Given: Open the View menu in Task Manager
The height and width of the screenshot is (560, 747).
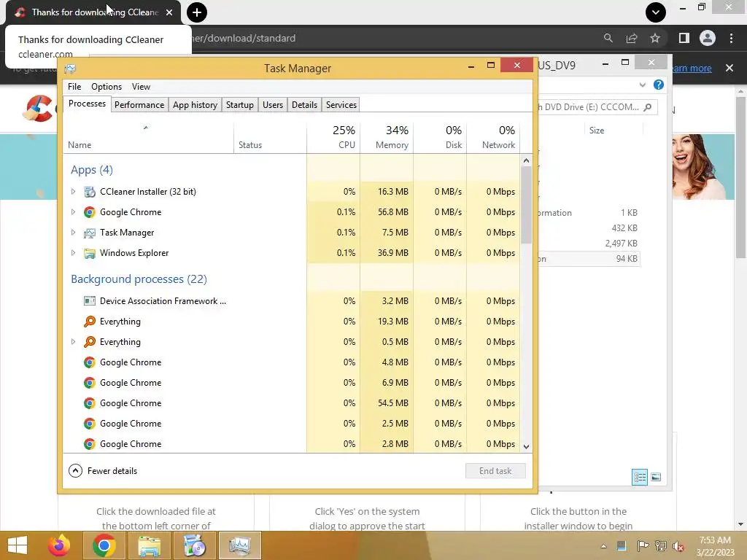Looking at the screenshot, I should 141,87.
